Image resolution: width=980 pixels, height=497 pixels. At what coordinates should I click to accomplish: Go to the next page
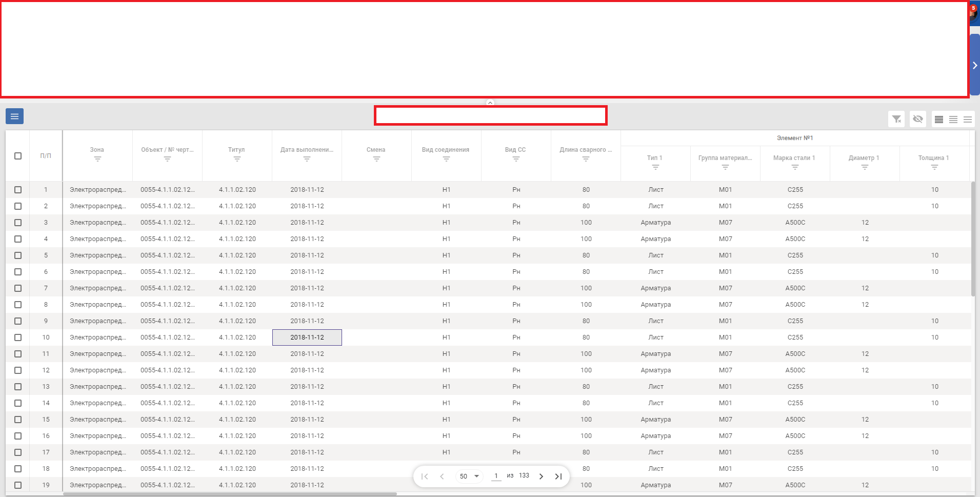(x=541, y=476)
